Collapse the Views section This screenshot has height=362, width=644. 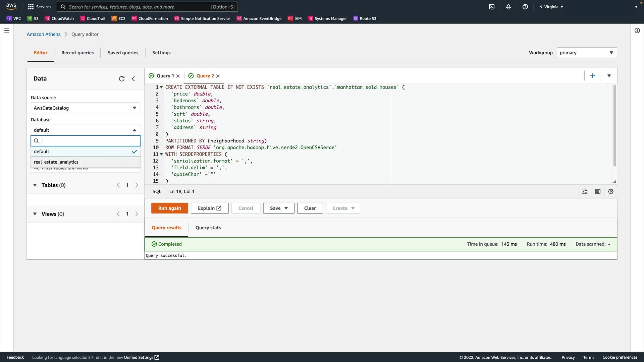35,214
